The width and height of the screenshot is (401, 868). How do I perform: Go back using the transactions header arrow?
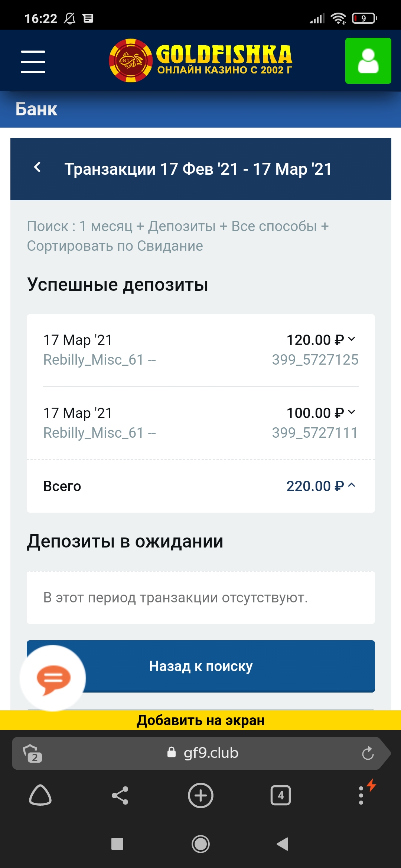click(38, 168)
